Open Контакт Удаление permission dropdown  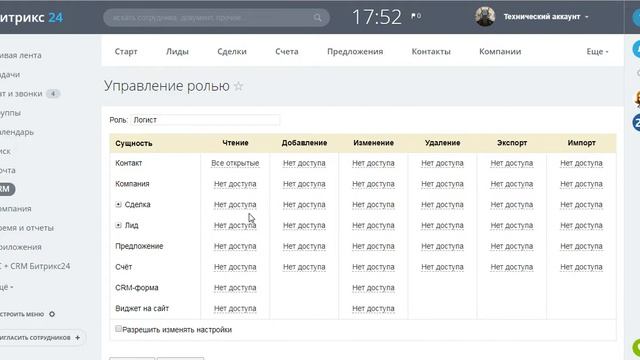(442, 163)
